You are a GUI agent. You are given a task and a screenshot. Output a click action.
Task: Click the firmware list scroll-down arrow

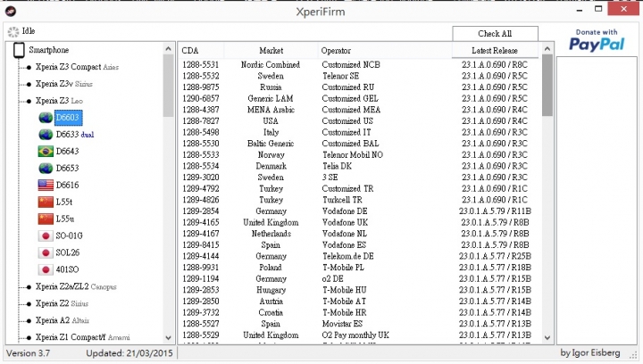coord(547,338)
